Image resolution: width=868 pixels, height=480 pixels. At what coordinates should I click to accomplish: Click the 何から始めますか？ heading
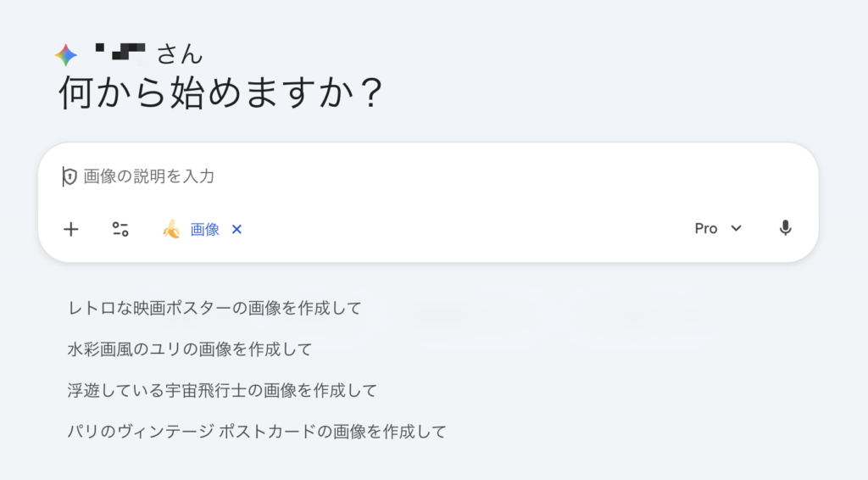click(220, 93)
